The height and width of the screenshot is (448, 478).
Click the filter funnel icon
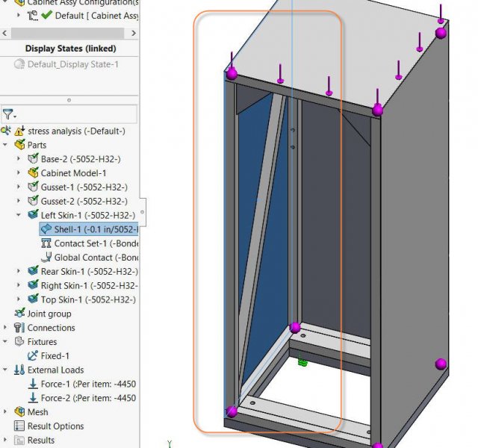pos(9,114)
